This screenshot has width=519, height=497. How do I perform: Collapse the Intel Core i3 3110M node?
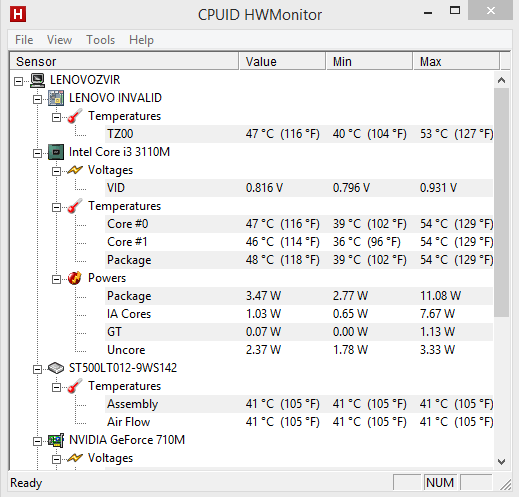[x=37, y=153]
